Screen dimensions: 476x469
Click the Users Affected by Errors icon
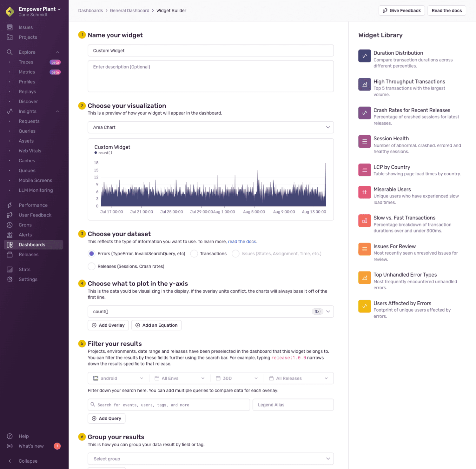pyautogui.click(x=364, y=306)
